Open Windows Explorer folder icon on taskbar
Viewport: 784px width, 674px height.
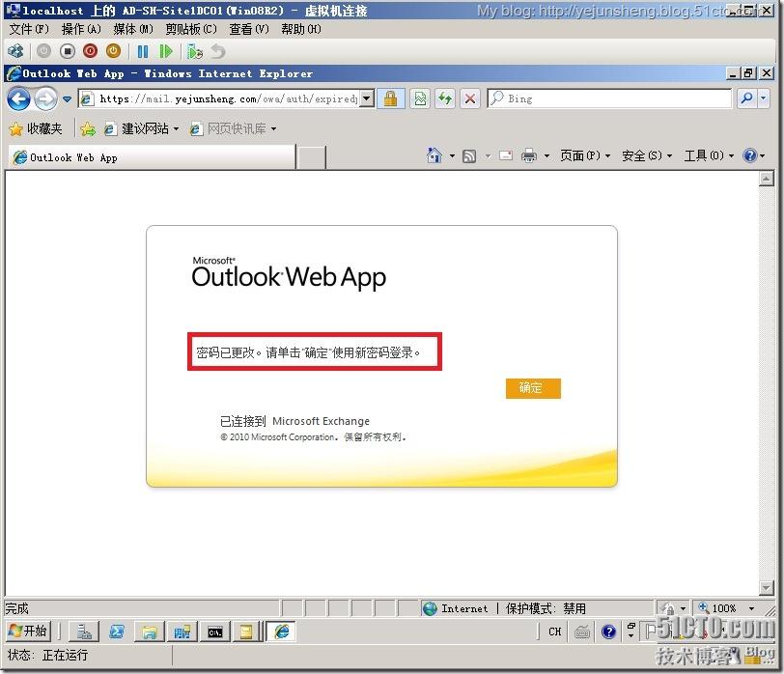click(149, 632)
